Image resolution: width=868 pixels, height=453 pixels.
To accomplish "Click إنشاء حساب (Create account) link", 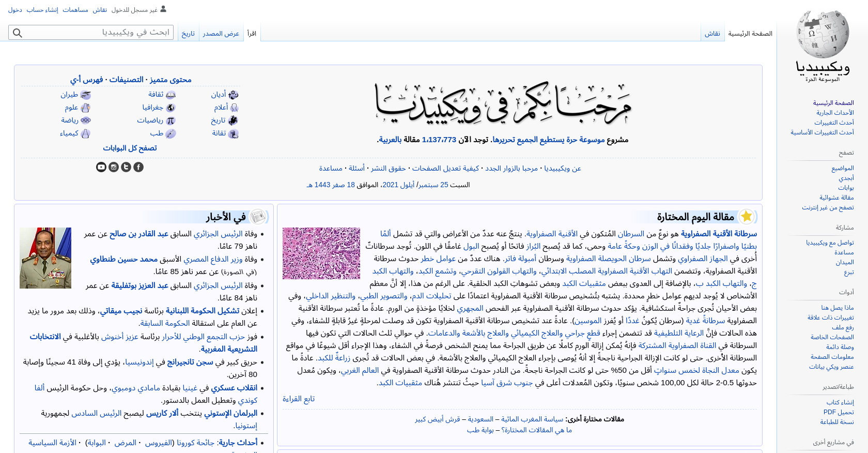I will (42, 10).
